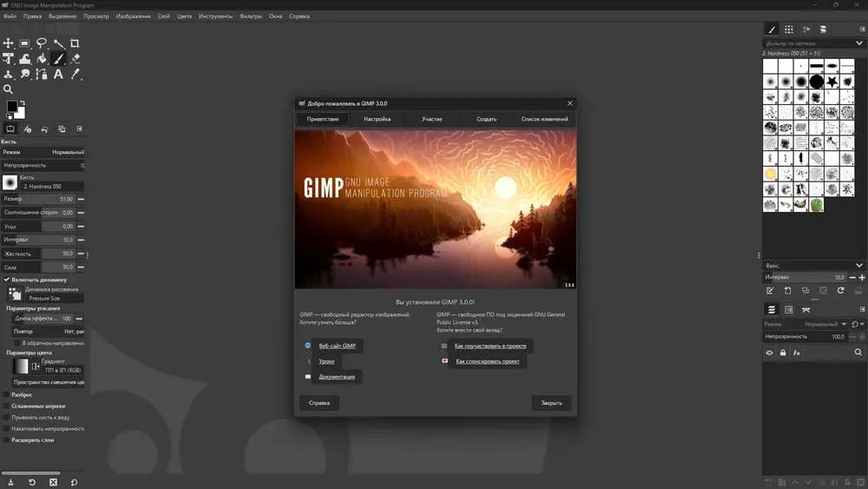This screenshot has width=868, height=489.
Task: Open the Режим dropdown in tool options
Action: pyautogui.click(x=43, y=152)
